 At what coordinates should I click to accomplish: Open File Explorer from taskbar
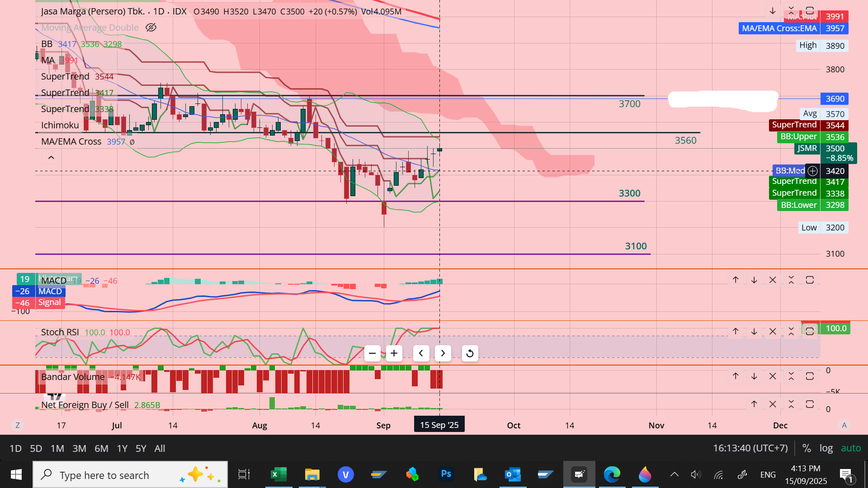click(x=312, y=474)
